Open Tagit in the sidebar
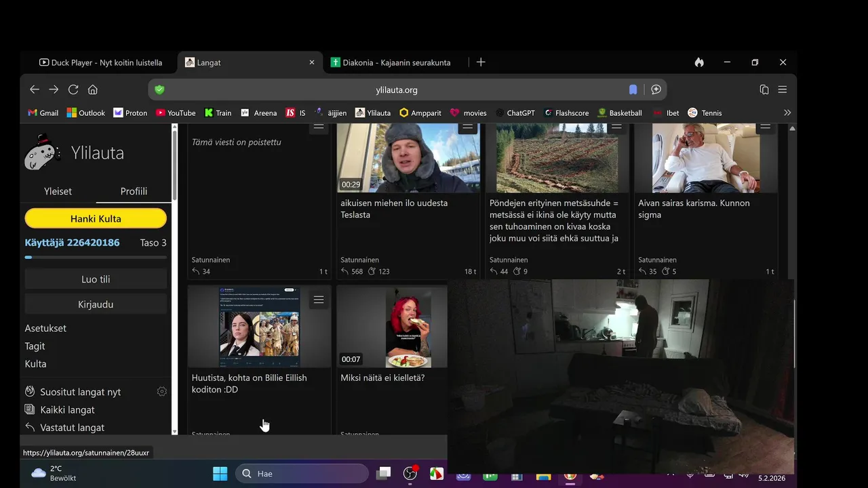 click(x=35, y=346)
